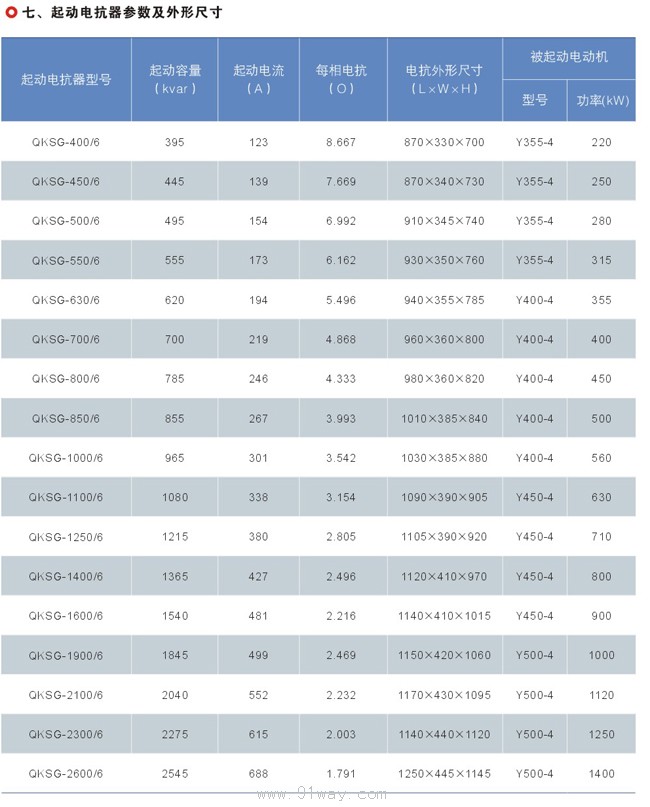Click the 起动电抗器型号 column header
The height and width of the screenshot is (807, 650).
click(x=66, y=79)
